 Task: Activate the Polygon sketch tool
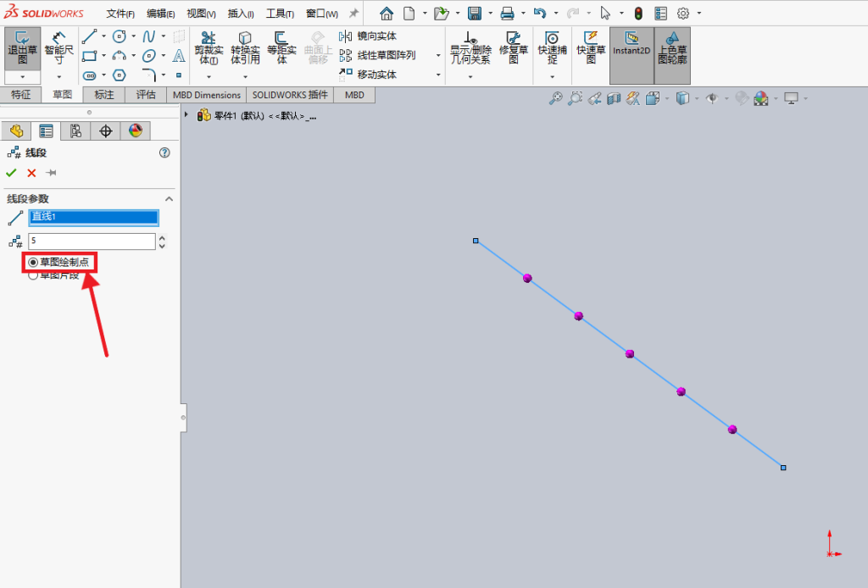coord(119,75)
